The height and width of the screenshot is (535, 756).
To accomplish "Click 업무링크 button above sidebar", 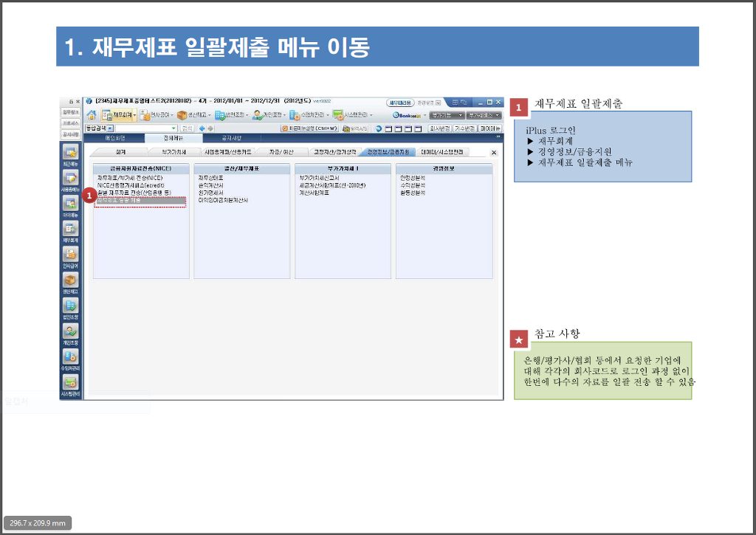I will [x=70, y=112].
